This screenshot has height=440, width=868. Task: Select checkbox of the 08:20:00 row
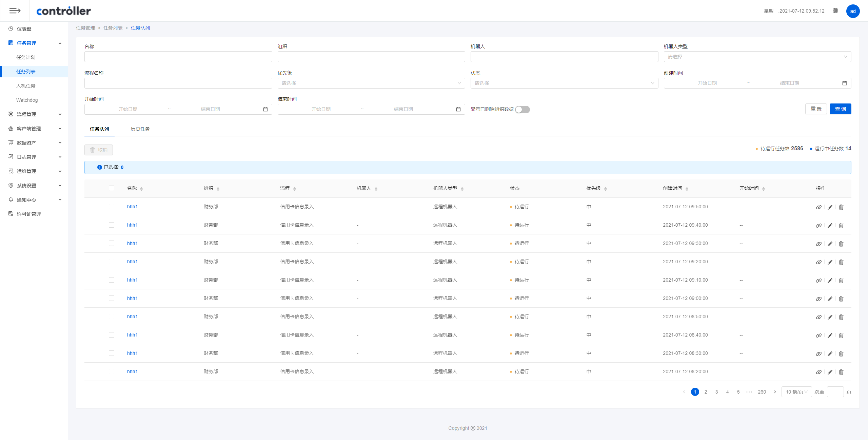pos(112,371)
